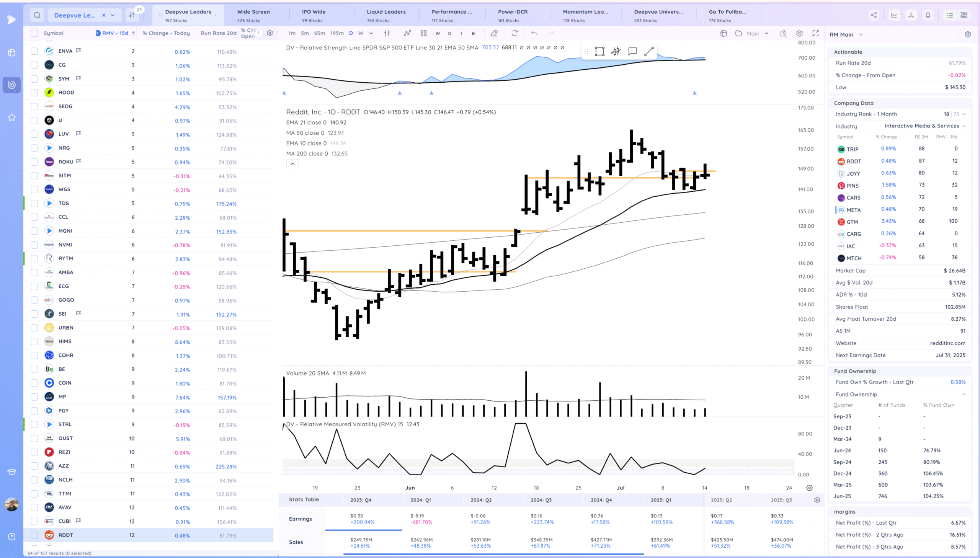Toggle the select-all checkbox beside Symbol
Image resolution: width=980 pixels, height=558 pixels.
34,33
